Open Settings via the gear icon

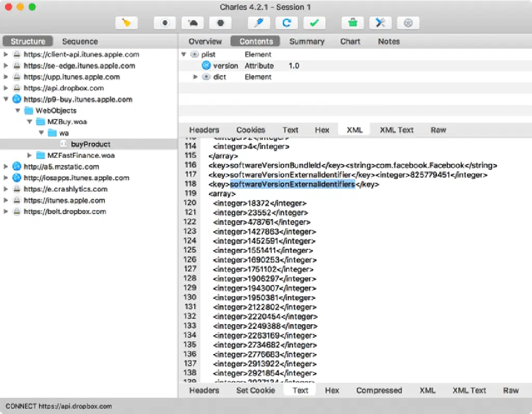pyautogui.click(x=408, y=23)
